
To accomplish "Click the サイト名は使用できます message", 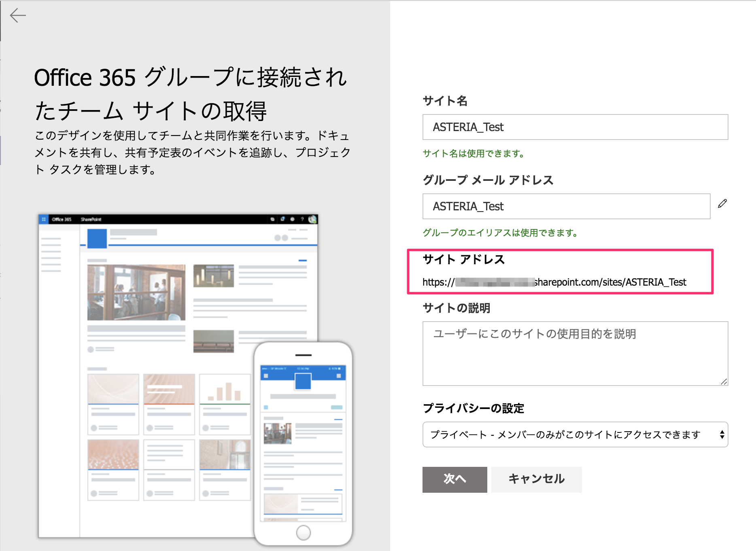I will click(474, 154).
